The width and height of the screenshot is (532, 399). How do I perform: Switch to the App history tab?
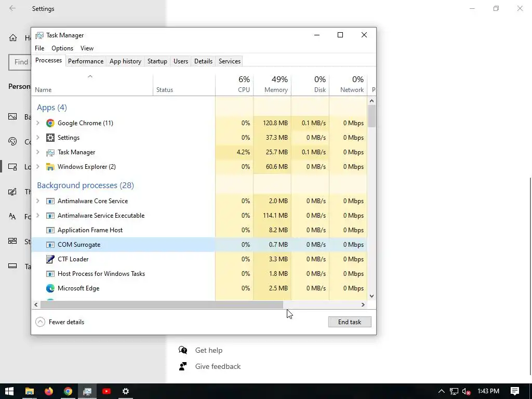tap(125, 61)
